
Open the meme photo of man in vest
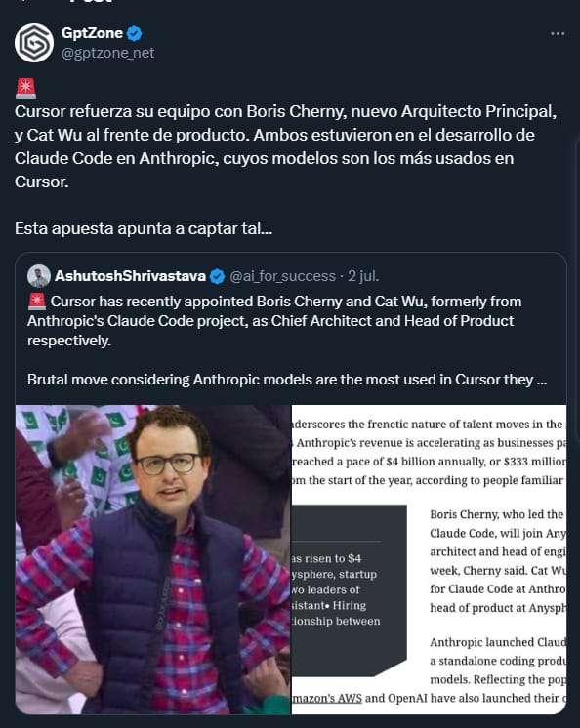point(152,559)
